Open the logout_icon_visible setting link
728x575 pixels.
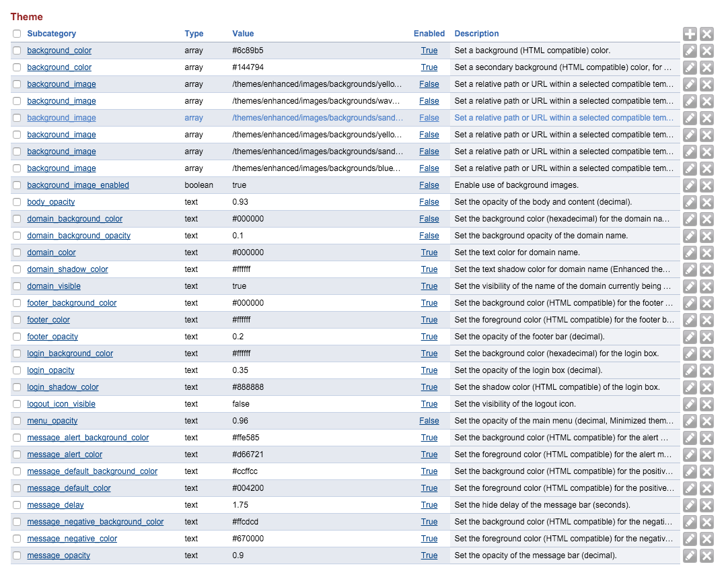point(61,403)
